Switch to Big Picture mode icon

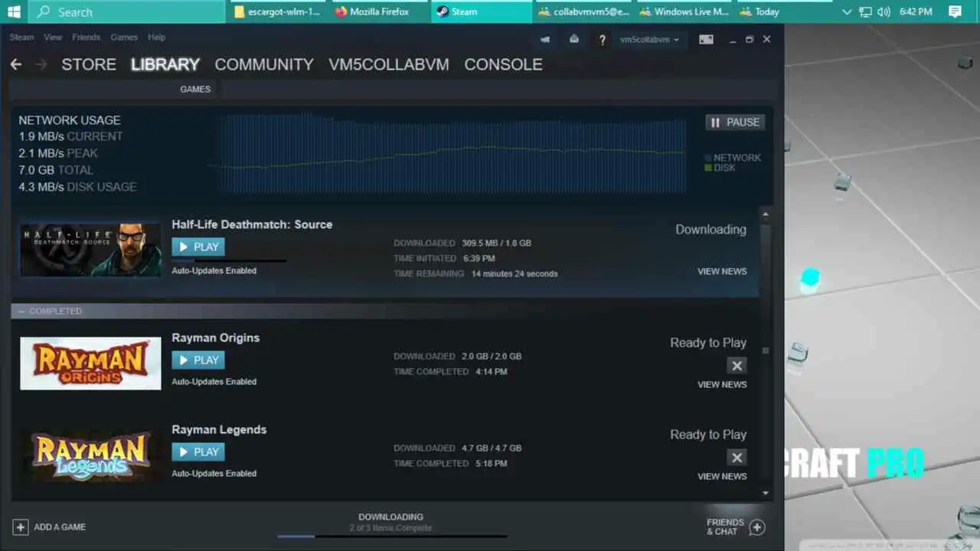click(706, 39)
